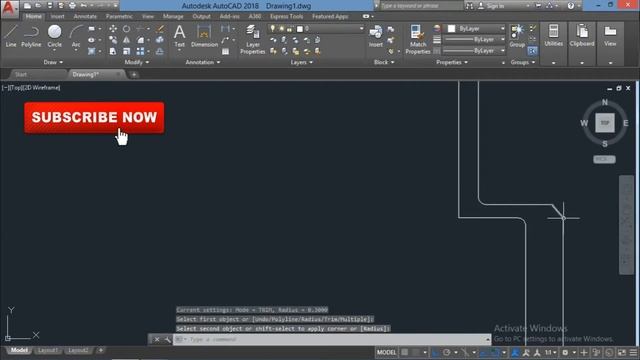The image size is (640, 360).
Task: Toggle grid display in status bar
Action: (x=404, y=352)
